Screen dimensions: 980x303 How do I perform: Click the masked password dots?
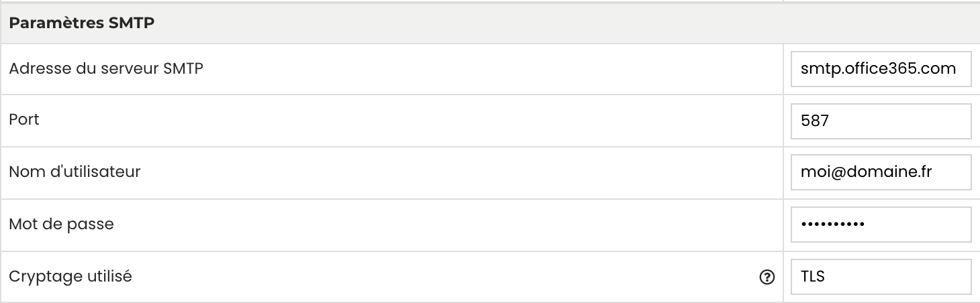832,225
